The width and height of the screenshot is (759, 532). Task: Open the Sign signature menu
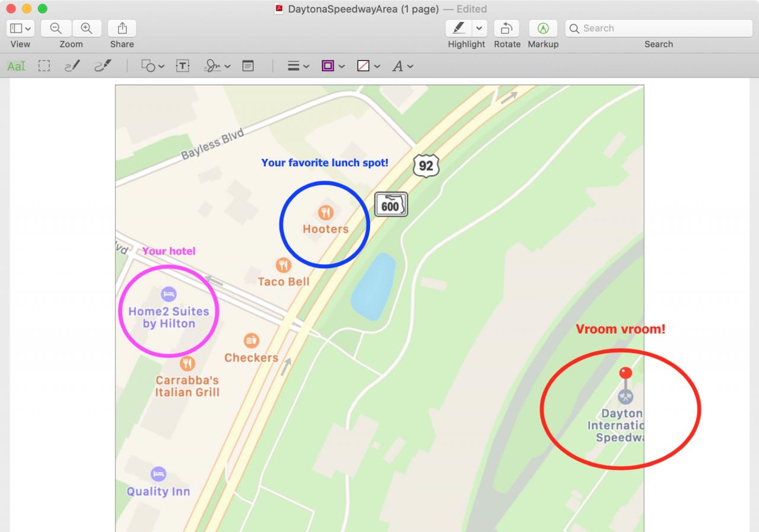[x=217, y=66]
